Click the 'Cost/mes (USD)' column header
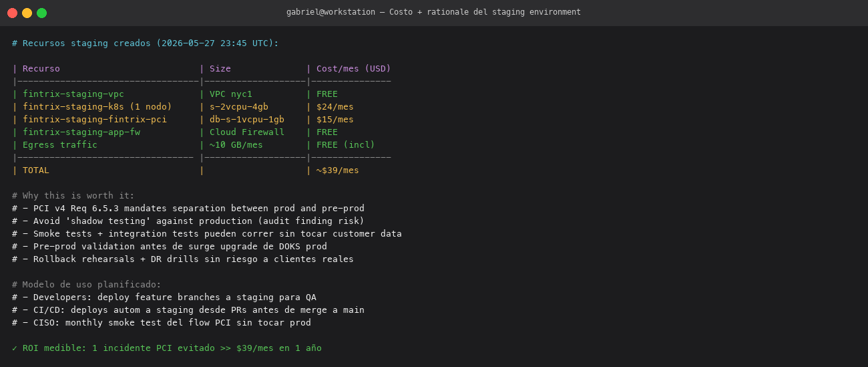Image resolution: width=868 pixels, height=367 pixels. coord(354,69)
